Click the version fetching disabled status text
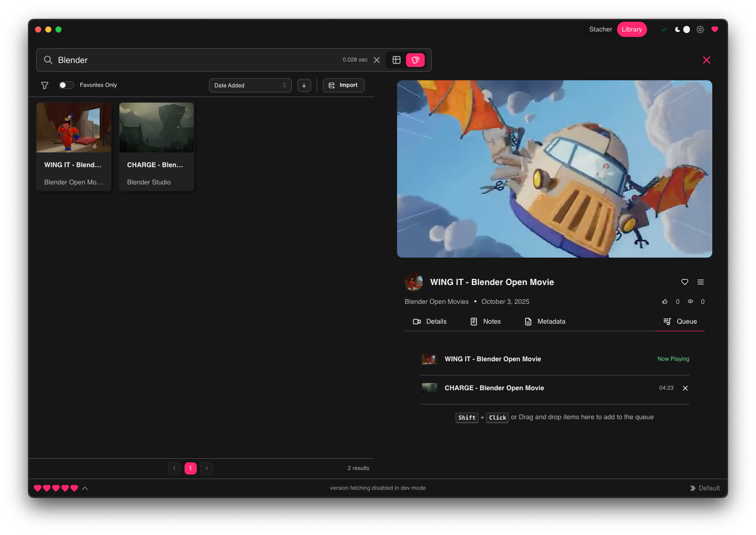Screen dimensions: 756x535 [378, 488]
